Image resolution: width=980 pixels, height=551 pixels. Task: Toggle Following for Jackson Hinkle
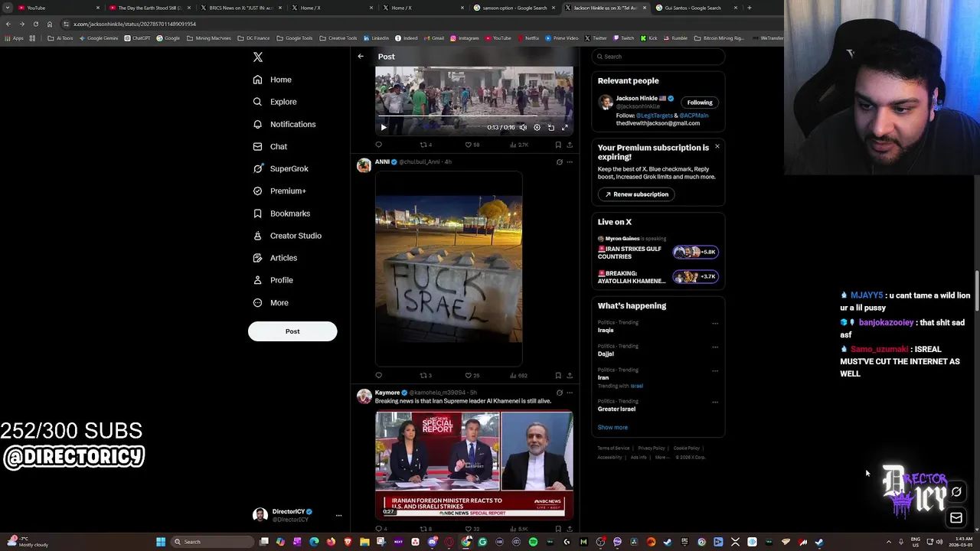tap(700, 103)
